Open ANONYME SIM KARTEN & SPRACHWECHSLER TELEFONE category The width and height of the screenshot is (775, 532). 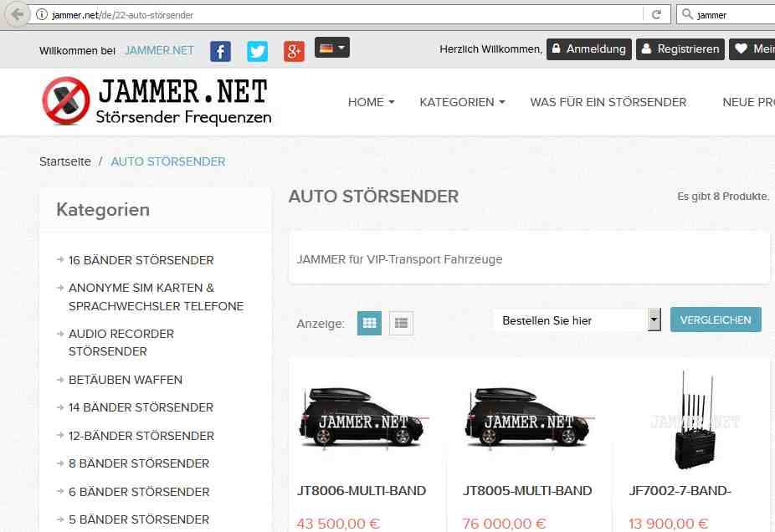click(x=156, y=297)
